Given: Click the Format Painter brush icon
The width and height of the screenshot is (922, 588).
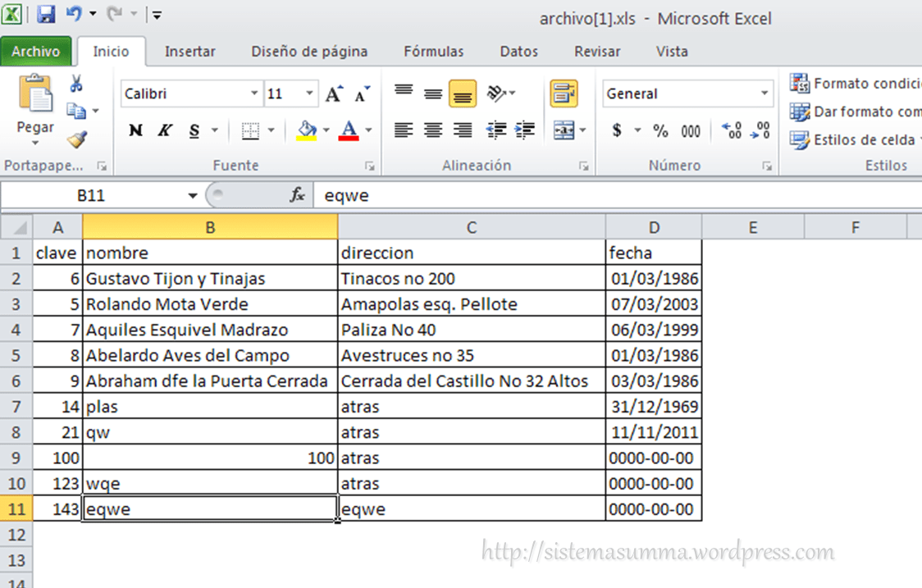Looking at the screenshot, I should click(x=77, y=140).
